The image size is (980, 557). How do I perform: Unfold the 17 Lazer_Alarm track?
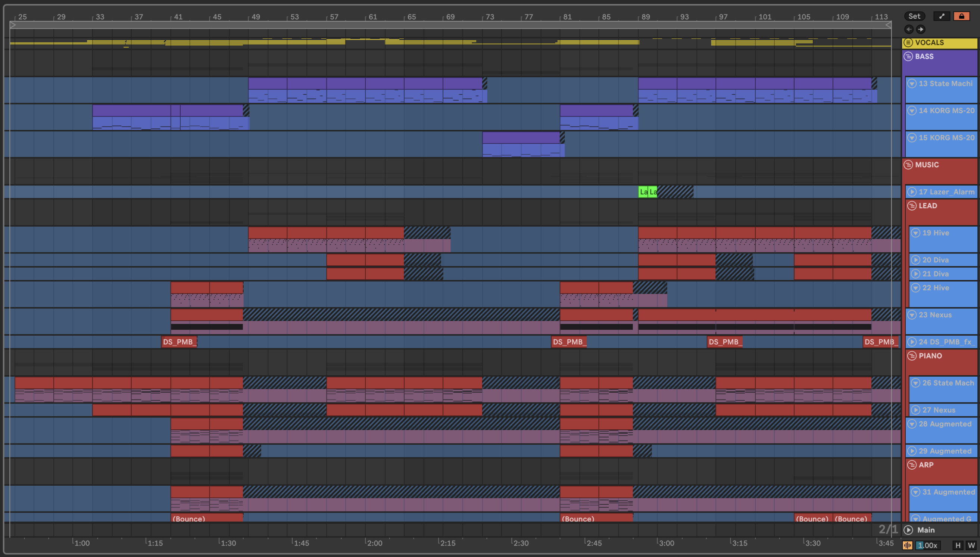[x=912, y=192]
